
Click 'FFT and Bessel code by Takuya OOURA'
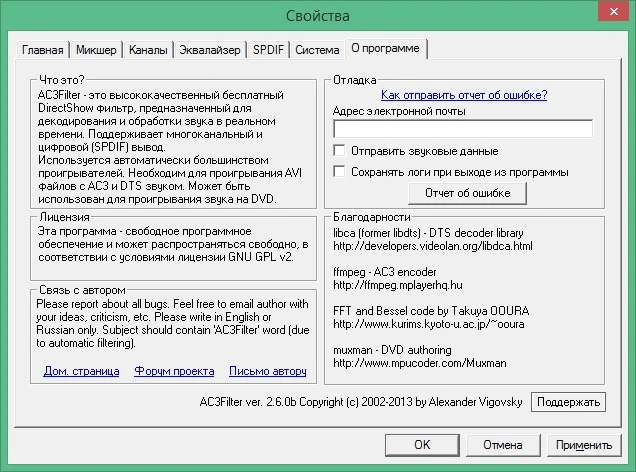point(431,311)
